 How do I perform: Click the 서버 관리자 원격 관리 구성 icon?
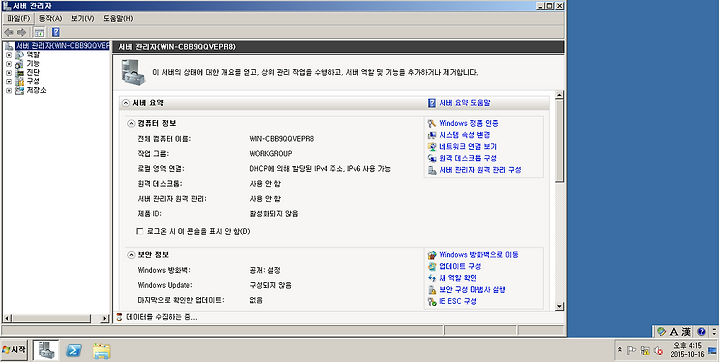point(432,170)
